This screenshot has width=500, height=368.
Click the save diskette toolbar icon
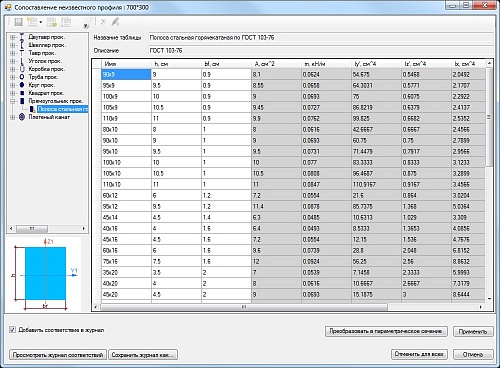18,22
